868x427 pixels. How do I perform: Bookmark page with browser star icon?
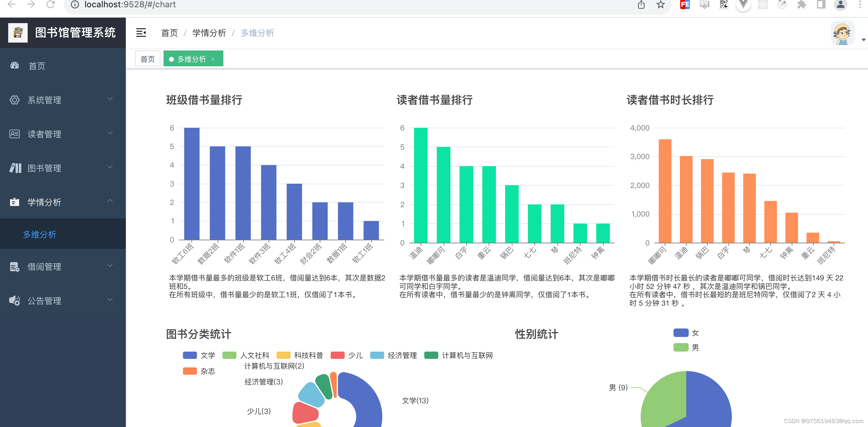coord(660,5)
